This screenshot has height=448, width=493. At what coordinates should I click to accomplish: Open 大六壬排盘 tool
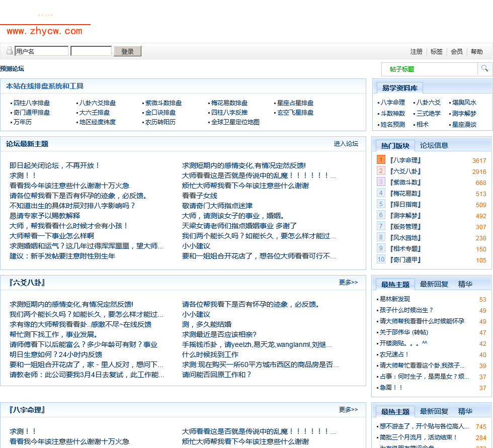(x=95, y=113)
